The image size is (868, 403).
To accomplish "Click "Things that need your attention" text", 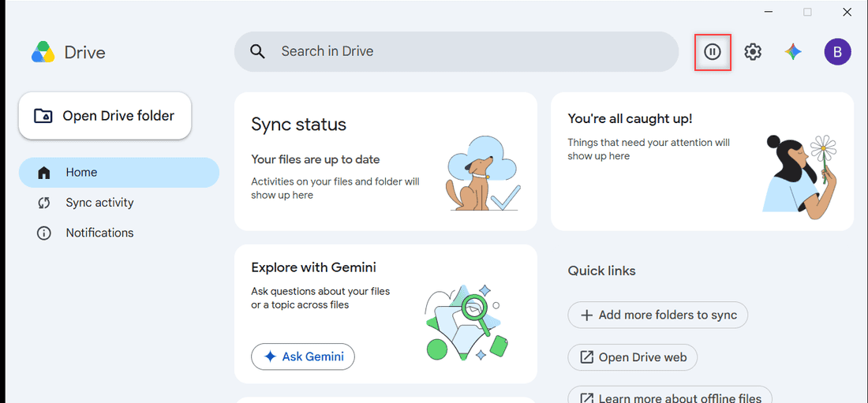I will tap(649, 149).
